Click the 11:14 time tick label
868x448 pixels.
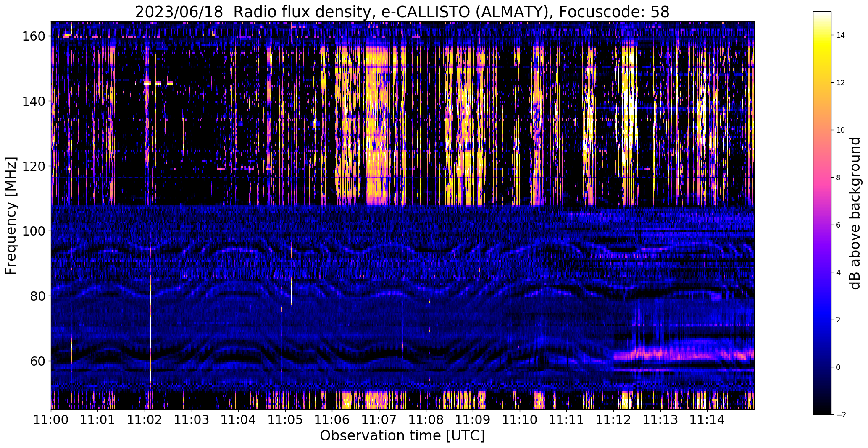coord(707,419)
